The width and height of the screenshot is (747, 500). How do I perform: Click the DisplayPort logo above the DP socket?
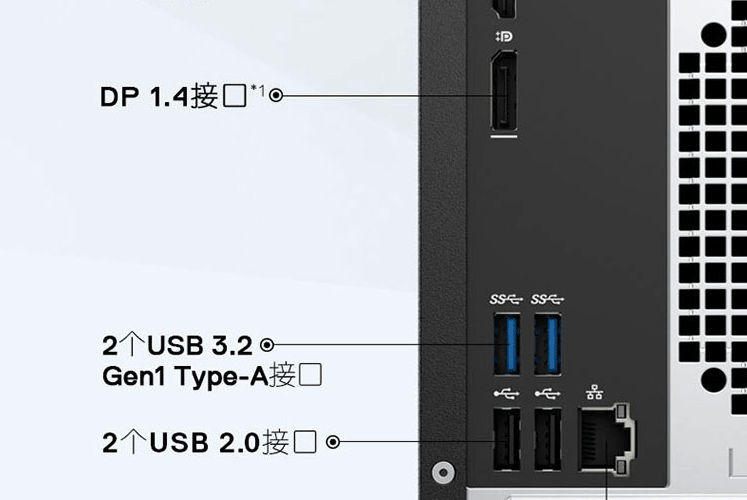(x=504, y=36)
